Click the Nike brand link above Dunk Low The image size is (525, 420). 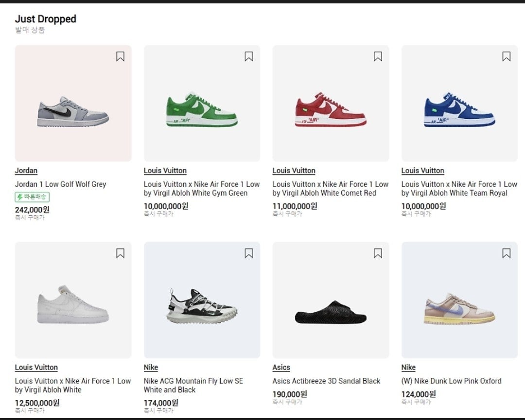[408, 368]
